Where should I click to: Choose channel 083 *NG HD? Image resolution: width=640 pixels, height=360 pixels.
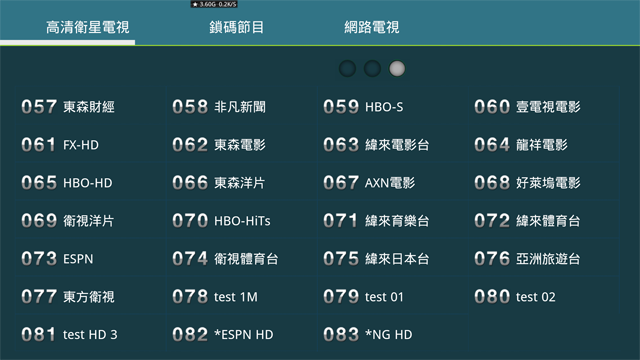[x=393, y=334]
